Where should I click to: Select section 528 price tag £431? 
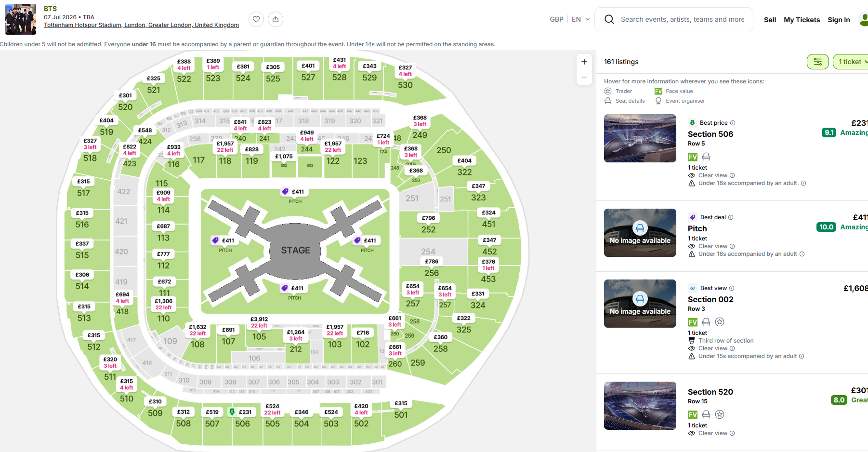click(x=339, y=63)
